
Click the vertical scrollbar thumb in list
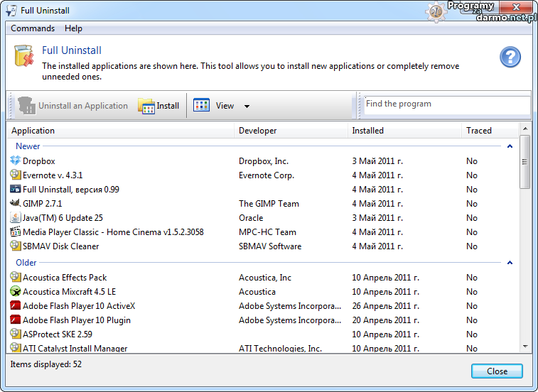click(x=524, y=162)
